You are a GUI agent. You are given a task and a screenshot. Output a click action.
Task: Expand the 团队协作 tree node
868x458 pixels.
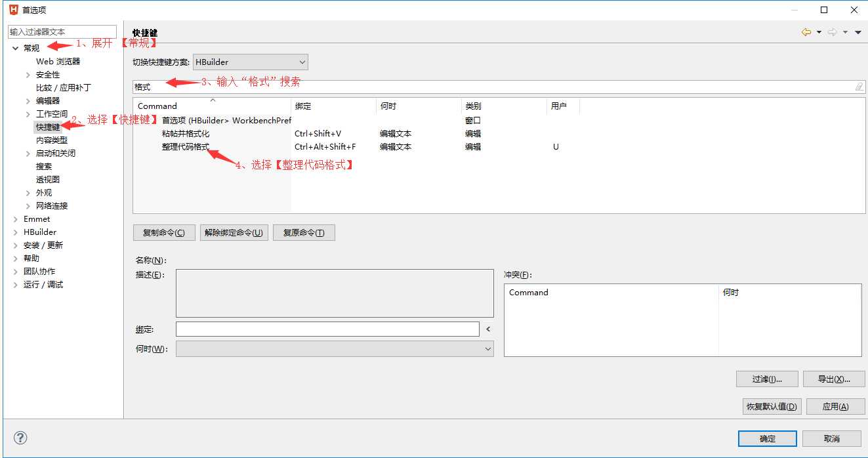(15, 272)
